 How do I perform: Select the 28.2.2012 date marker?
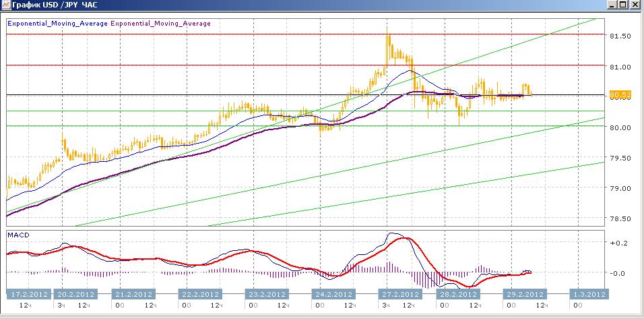(457, 294)
